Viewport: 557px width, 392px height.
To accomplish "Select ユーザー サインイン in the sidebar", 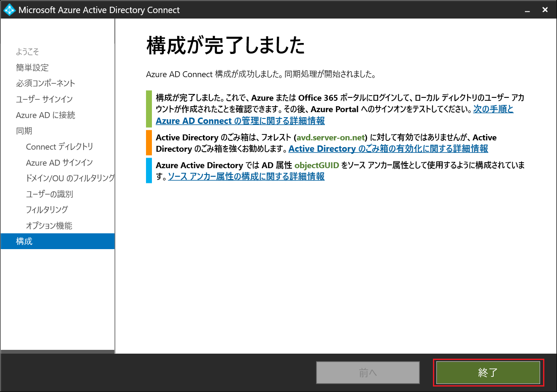I will pos(44,99).
